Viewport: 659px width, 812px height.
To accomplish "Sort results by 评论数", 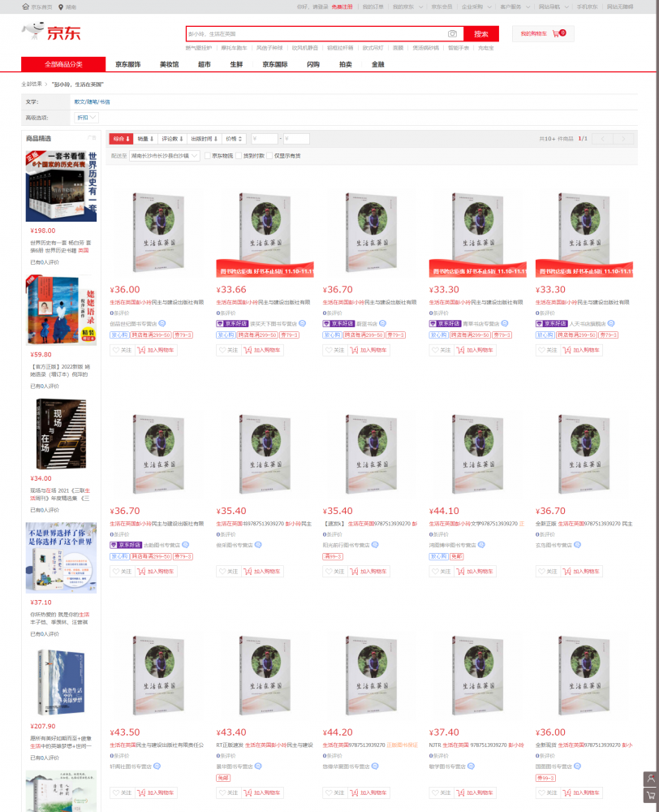I will pos(172,139).
